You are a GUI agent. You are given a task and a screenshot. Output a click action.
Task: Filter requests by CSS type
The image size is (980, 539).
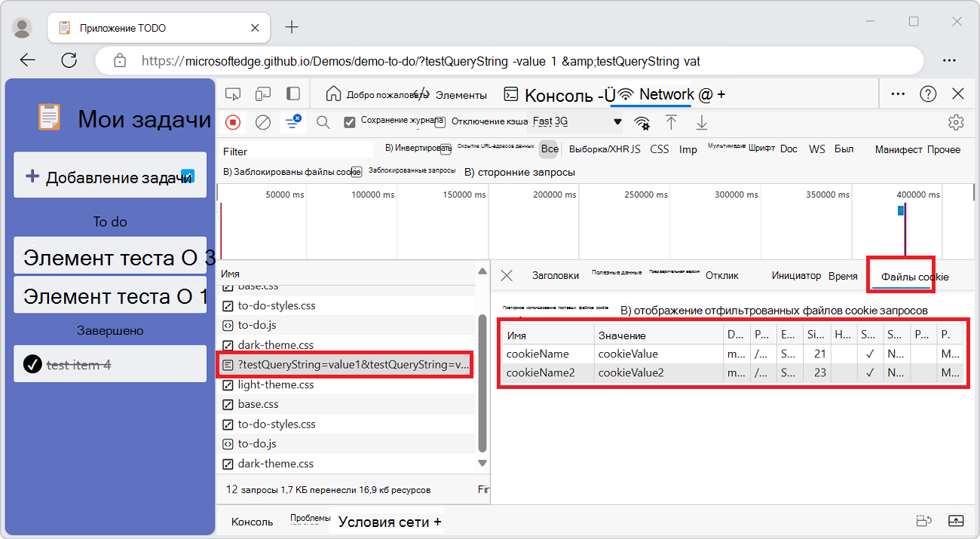pyautogui.click(x=660, y=149)
